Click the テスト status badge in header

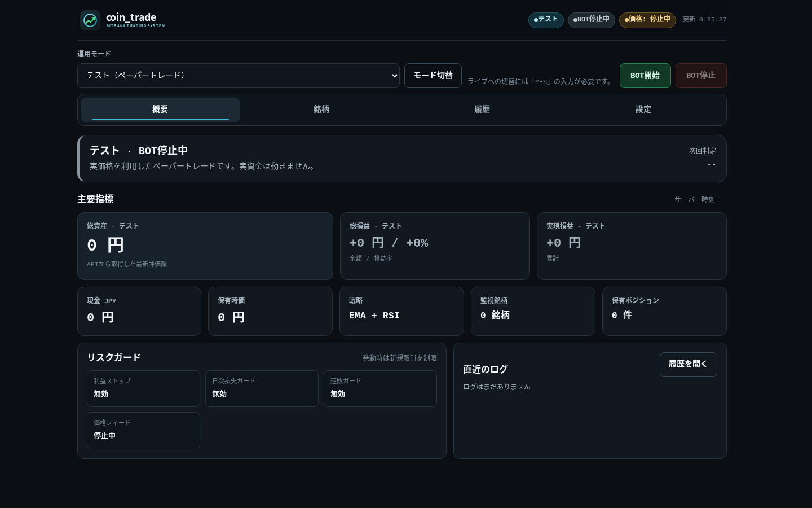(546, 20)
